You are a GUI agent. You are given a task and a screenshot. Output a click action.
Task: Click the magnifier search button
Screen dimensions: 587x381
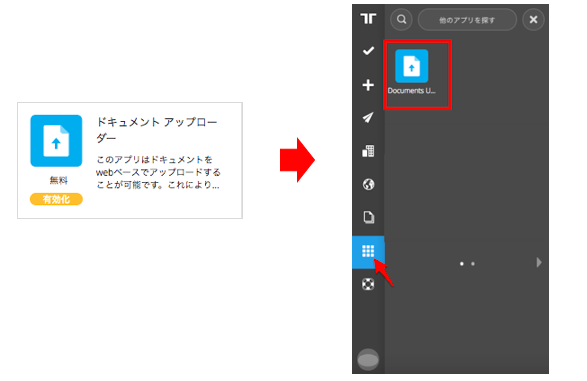tap(401, 19)
